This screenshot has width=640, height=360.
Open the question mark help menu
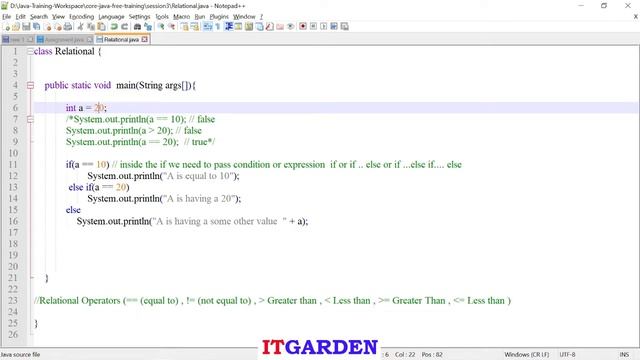click(x=261, y=17)
